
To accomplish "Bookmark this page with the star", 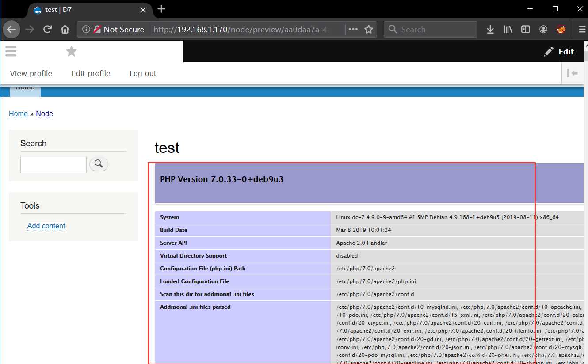I will 369,30.
